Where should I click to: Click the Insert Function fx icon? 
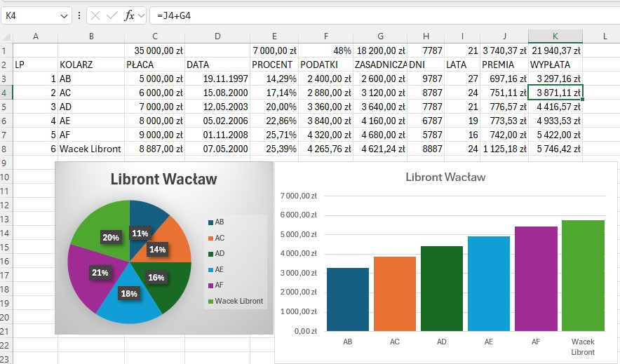(129, 15)
